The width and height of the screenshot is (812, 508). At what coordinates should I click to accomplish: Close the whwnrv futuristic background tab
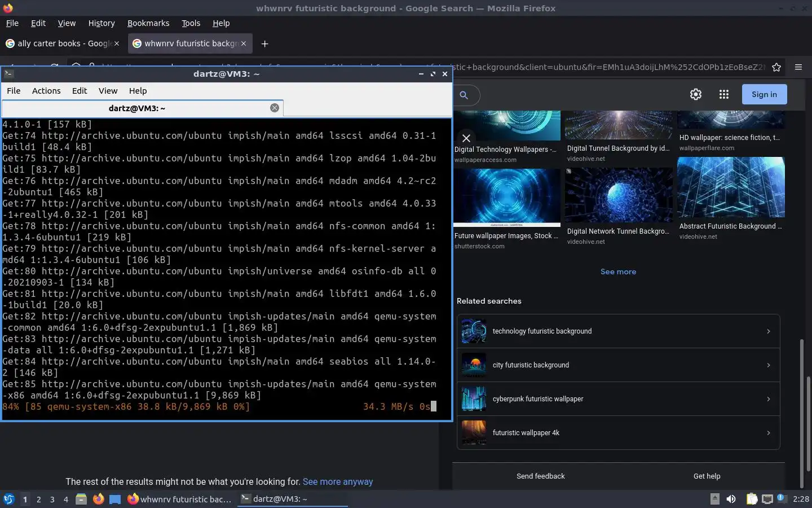(x=244, y=43)
